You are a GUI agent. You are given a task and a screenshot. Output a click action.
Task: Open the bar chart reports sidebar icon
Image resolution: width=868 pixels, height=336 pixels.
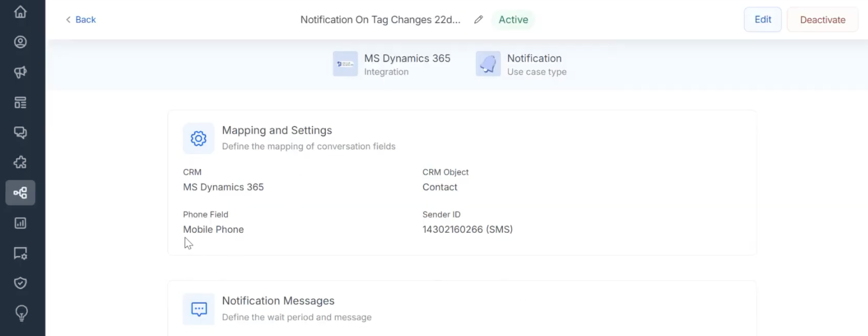point(20,223)
